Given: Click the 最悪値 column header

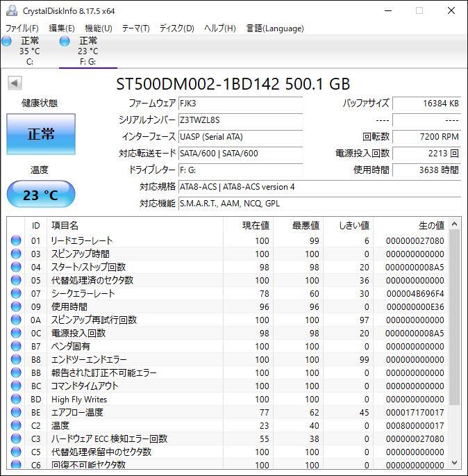Looking at the screenshot, I should (298, 226).
